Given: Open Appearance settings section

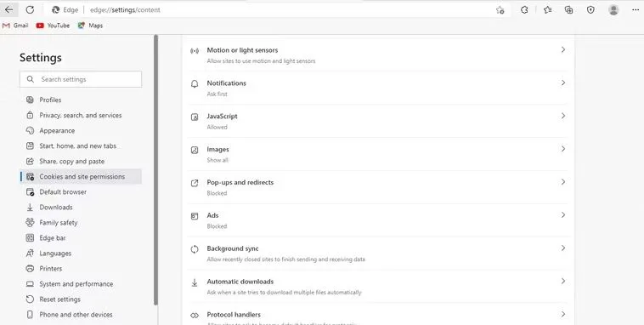Looking at the screenshot, I should pyautogui.click(x=81, y=130).
